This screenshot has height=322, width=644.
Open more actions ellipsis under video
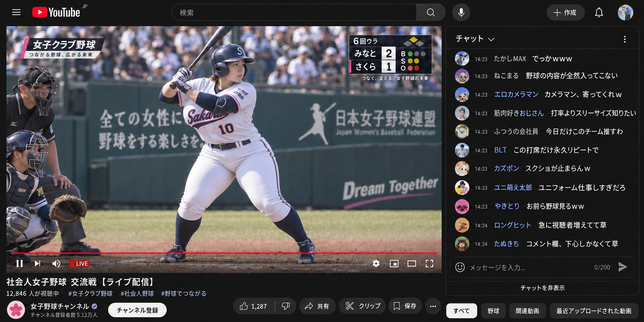tap(433, 306)
